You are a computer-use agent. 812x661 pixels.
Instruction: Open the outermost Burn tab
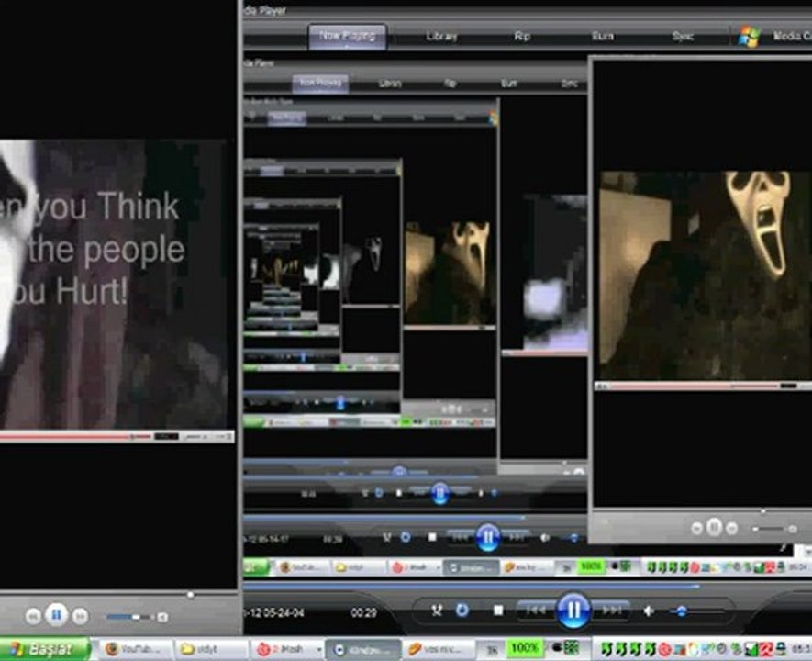point(602,36)
